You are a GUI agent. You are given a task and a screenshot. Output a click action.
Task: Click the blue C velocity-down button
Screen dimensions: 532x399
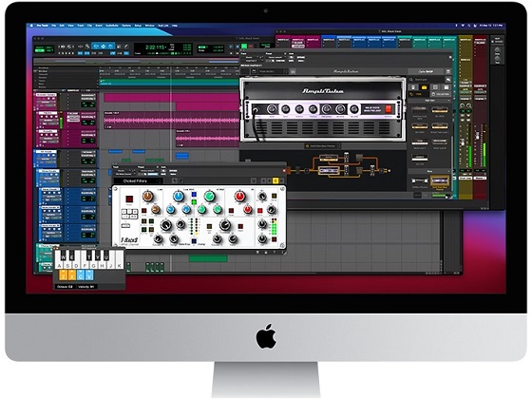point(81,275)
